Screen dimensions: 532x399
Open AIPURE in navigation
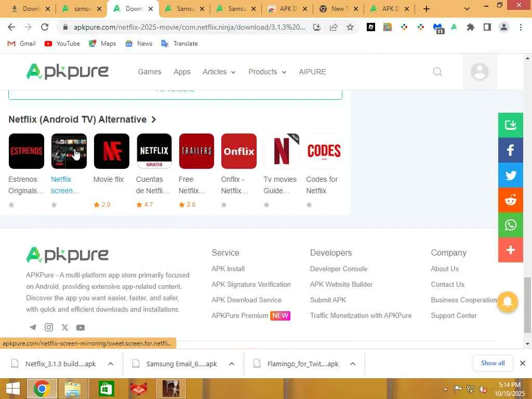312,72
